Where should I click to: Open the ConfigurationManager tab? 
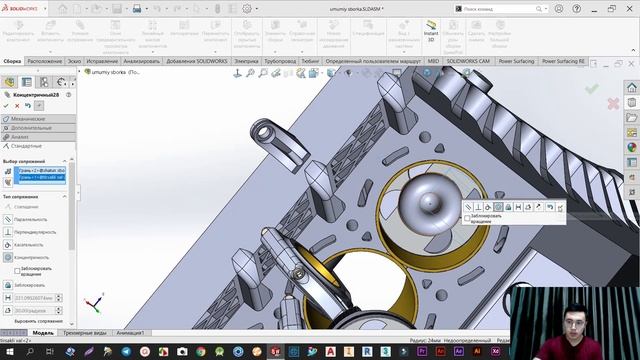click(x=44, y=82)
